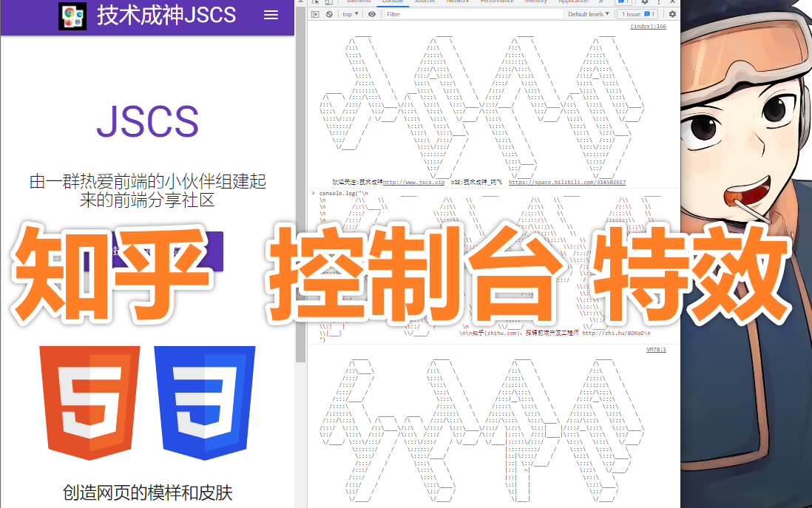Open the hamburger menu in JSCS header
812x508 pixels.
[271, 15]
